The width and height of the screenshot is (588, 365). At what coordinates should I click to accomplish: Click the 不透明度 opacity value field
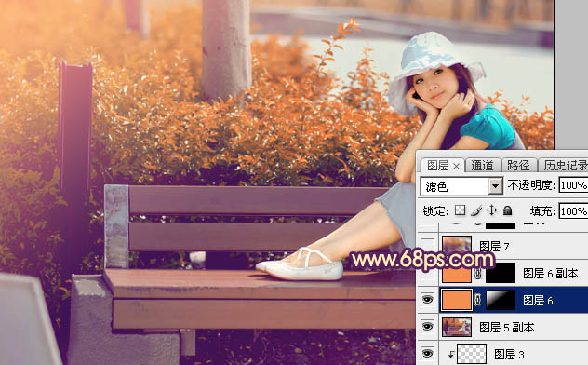click(573, 185)
